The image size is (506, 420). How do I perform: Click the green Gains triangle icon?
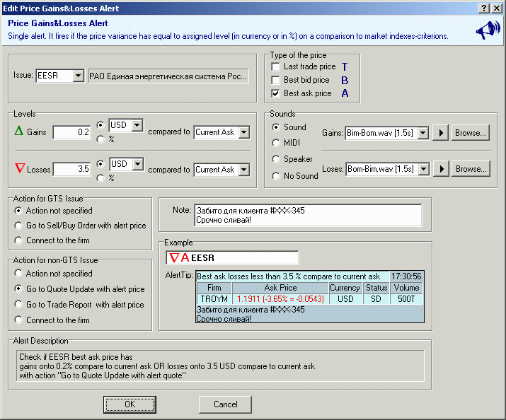click(x=19, y=132)
